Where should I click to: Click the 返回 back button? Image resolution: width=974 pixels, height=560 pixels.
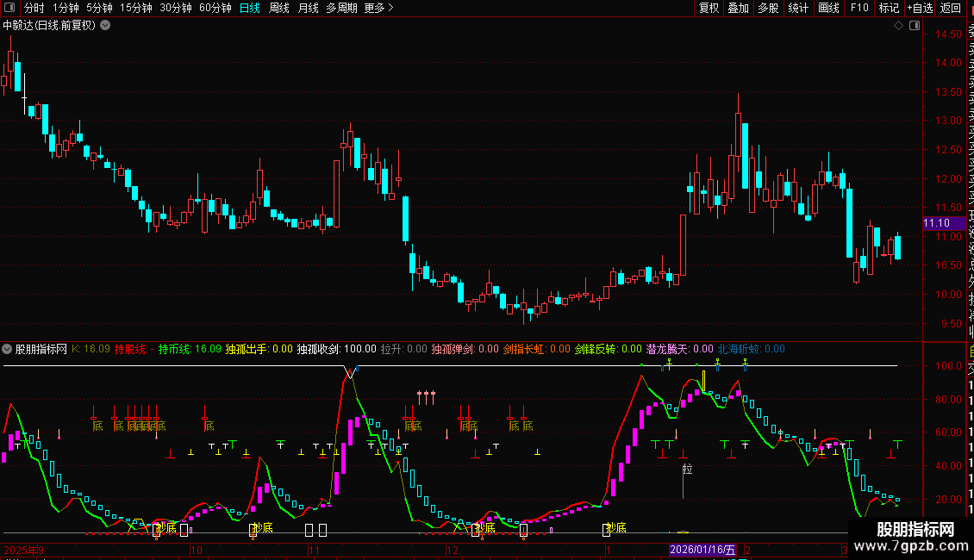click(951, 9)
